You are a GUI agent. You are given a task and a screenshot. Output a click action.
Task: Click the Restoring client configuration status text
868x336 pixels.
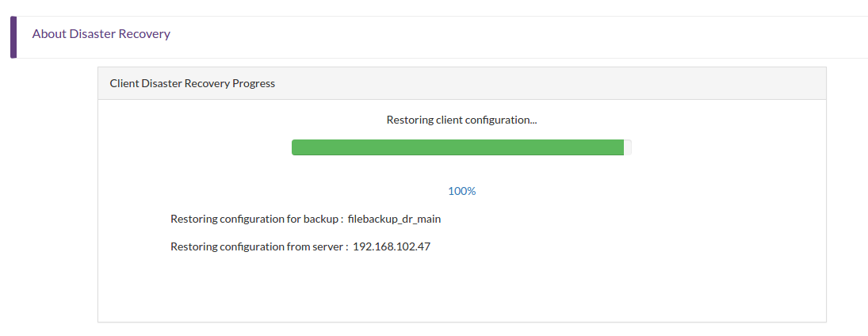click(461, 120)
